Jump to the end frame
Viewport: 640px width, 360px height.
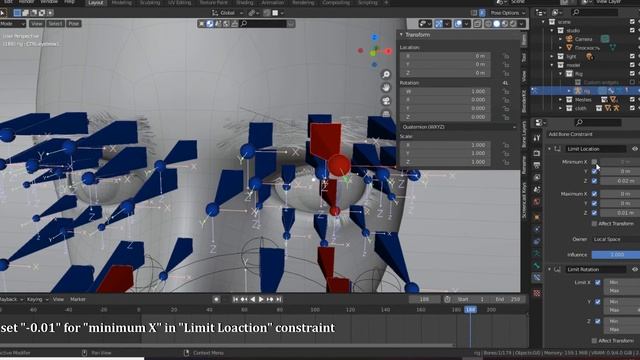279,299
